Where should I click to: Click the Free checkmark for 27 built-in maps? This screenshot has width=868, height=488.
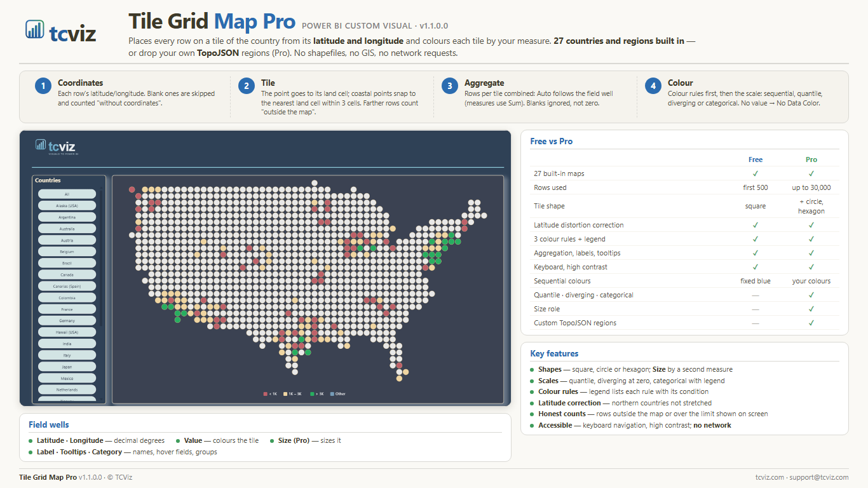756,173
